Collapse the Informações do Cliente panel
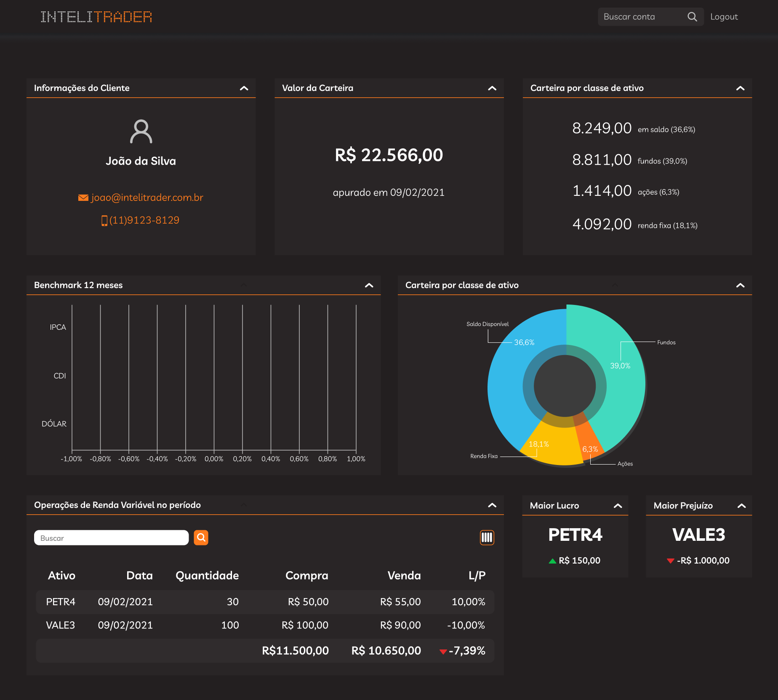This screenshot has width=778, height=700. pos(244,88)
